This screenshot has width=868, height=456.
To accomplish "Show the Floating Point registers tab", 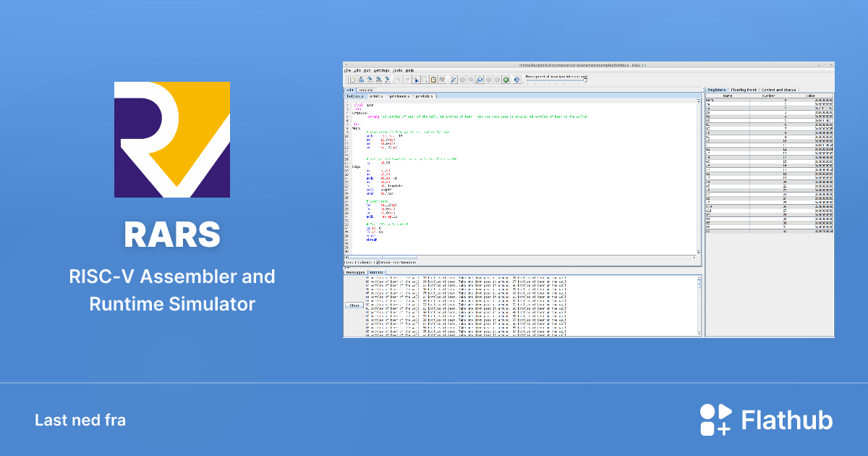I will (x=744, y=90).
